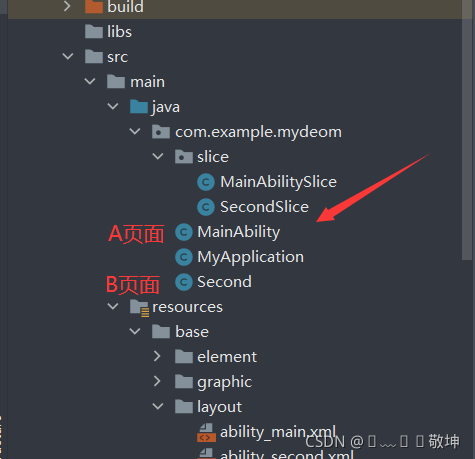Screen dimensions: 475x459
Task: Select the slice package item
Action: [202, 157]
